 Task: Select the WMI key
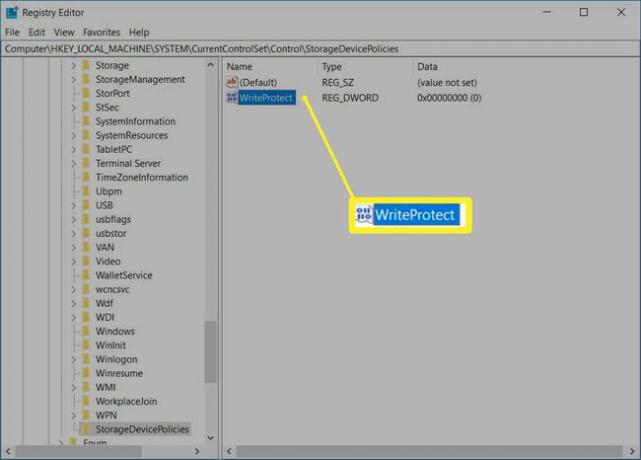click(x=105, y=387)
